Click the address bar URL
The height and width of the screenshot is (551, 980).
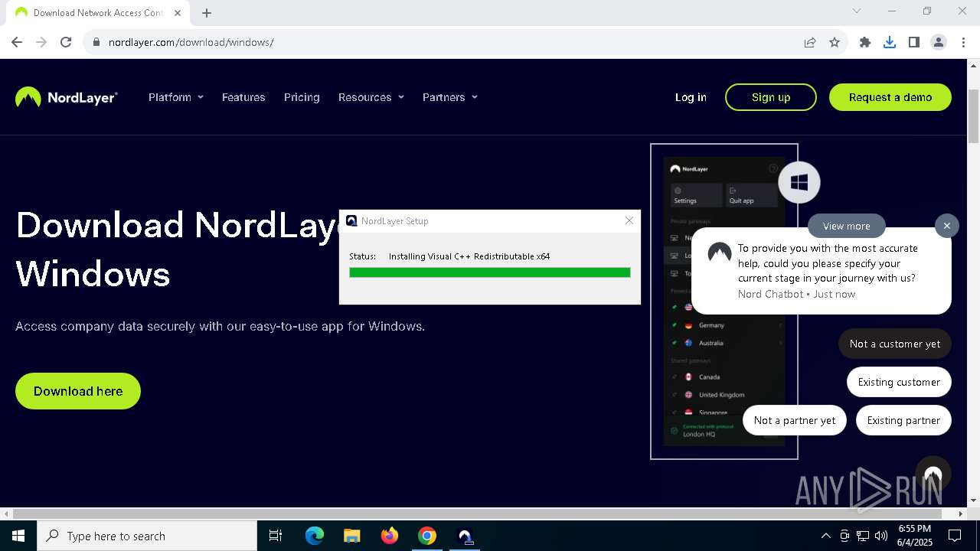pyautogui.click(x=191, y=42)
